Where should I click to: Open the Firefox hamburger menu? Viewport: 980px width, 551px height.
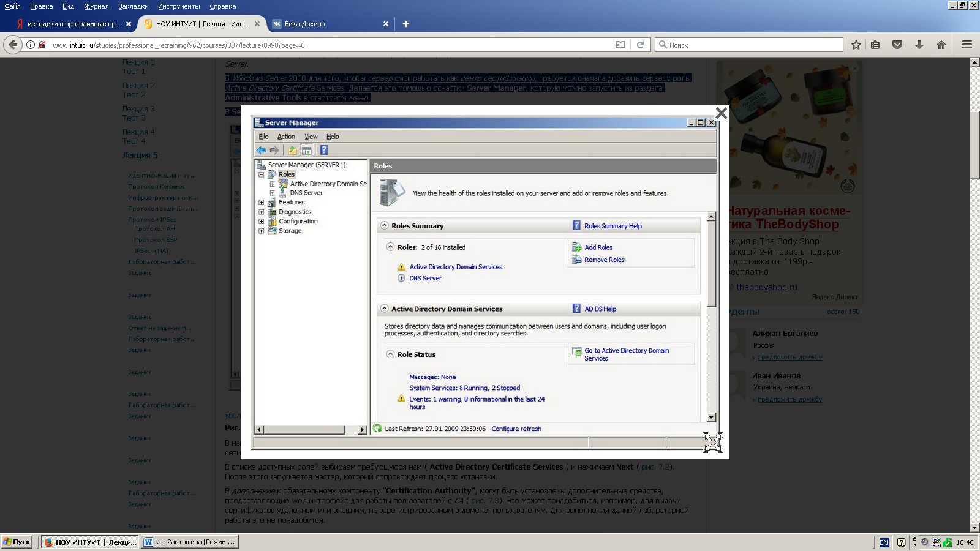pos(967,45)
